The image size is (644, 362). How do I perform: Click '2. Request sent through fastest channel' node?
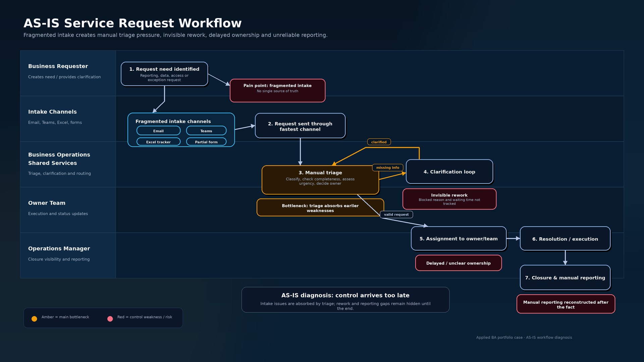point(300,126)
